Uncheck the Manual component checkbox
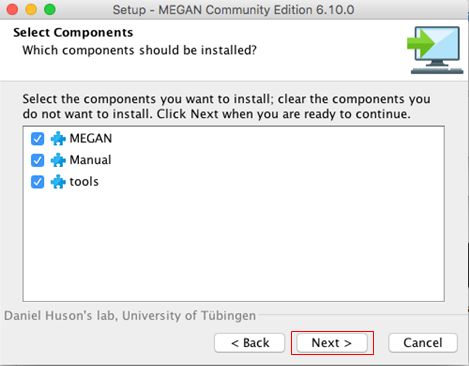The image size is (469, 366). click(37, 160)
